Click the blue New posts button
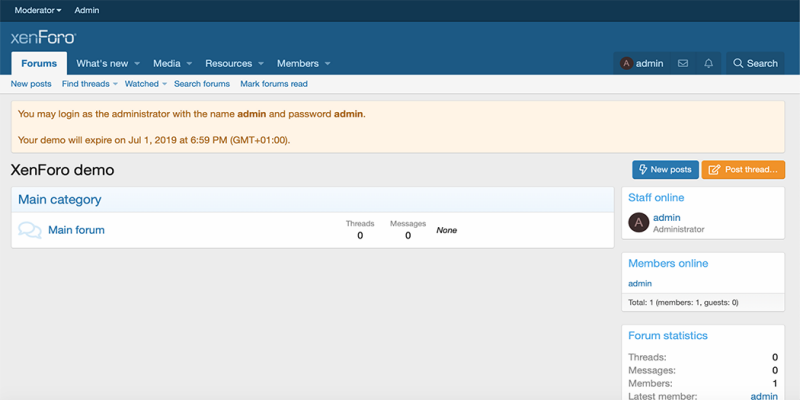The image size is (800, 400). (665, 169)
